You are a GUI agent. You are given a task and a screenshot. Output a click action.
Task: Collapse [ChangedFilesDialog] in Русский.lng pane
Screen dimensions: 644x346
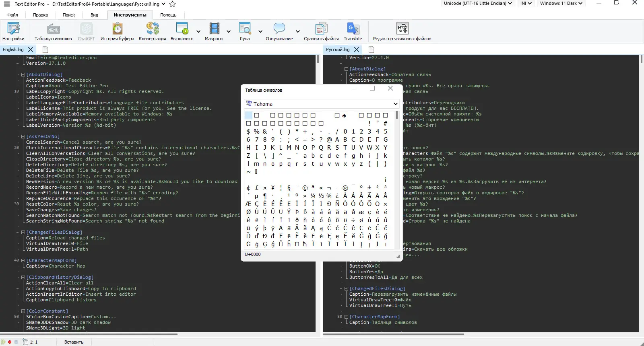346,289
